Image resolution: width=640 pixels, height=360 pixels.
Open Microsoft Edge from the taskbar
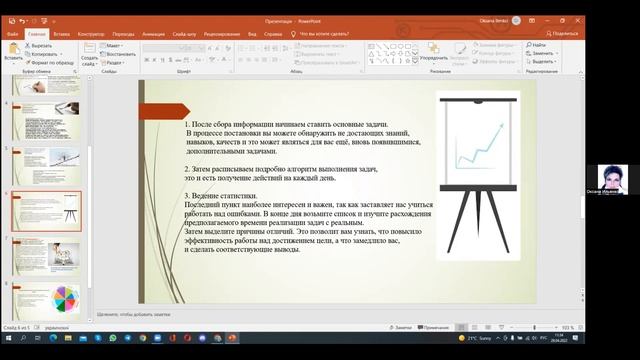pyautogui.click(x=53, y=338)
